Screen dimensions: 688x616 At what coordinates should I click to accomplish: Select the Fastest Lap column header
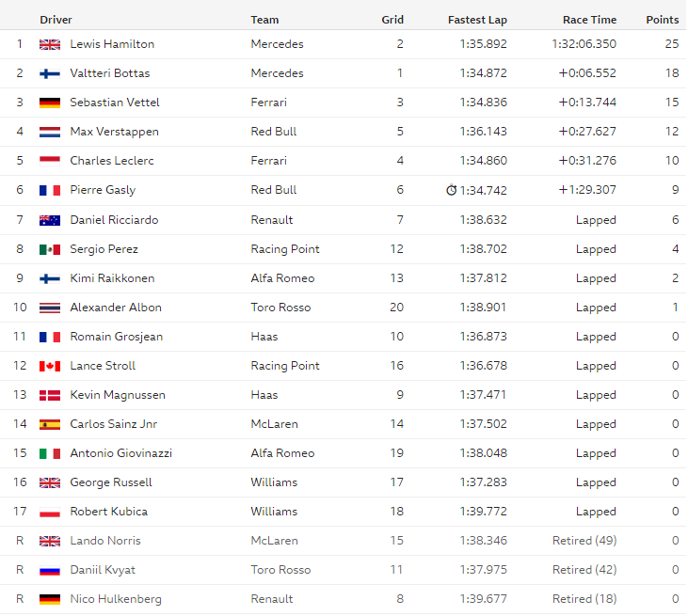coord(477,20)
